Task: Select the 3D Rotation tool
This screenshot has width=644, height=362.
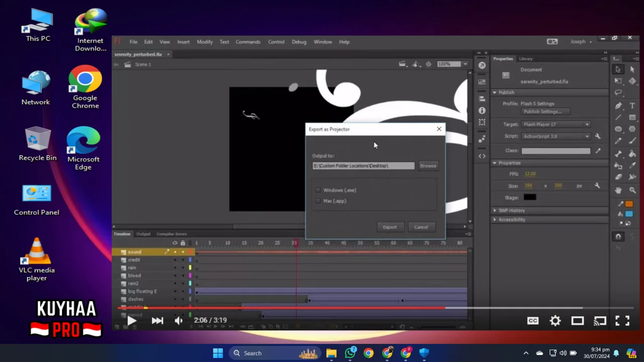Action: click(x=632, y=80)
